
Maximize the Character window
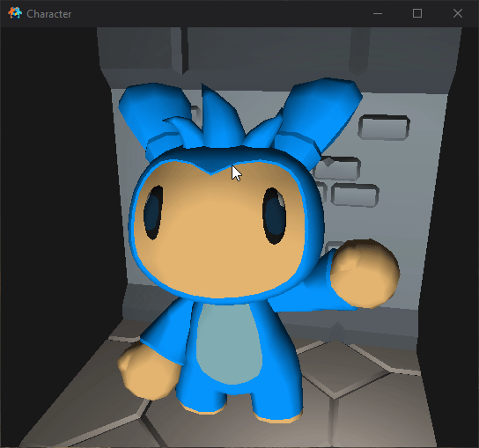[x=417, y=13]
